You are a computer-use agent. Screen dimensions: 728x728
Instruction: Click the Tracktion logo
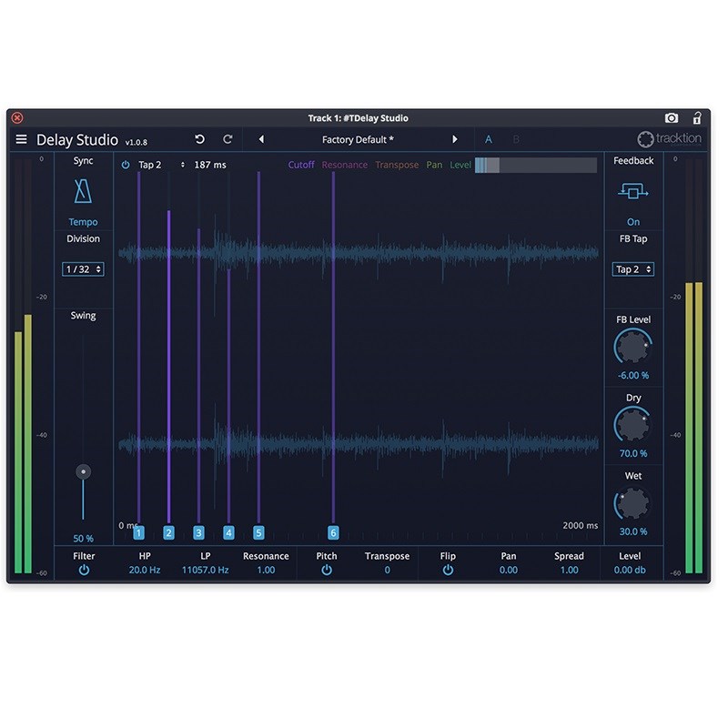coord(669,138)
